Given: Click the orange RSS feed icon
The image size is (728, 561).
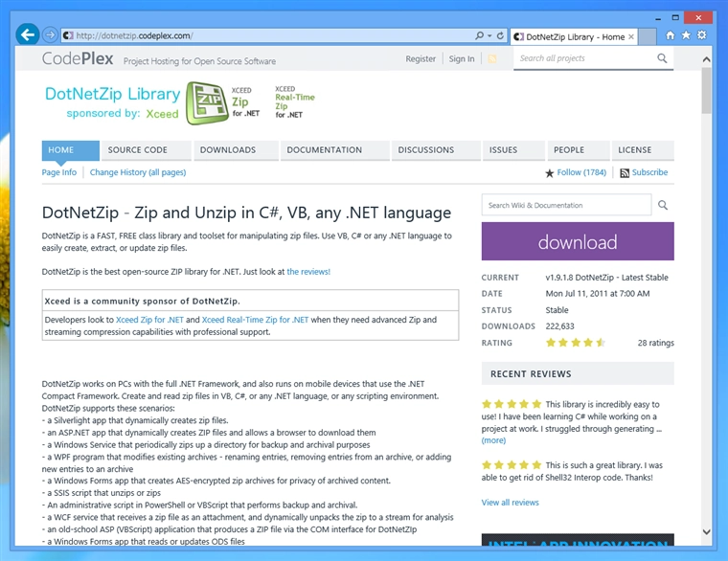Looking at the screenshot, I should click(492, 58).
